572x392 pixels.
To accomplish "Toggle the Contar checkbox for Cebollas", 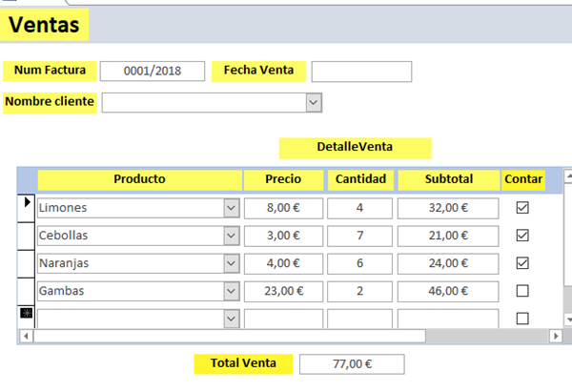I will (522, 235).
